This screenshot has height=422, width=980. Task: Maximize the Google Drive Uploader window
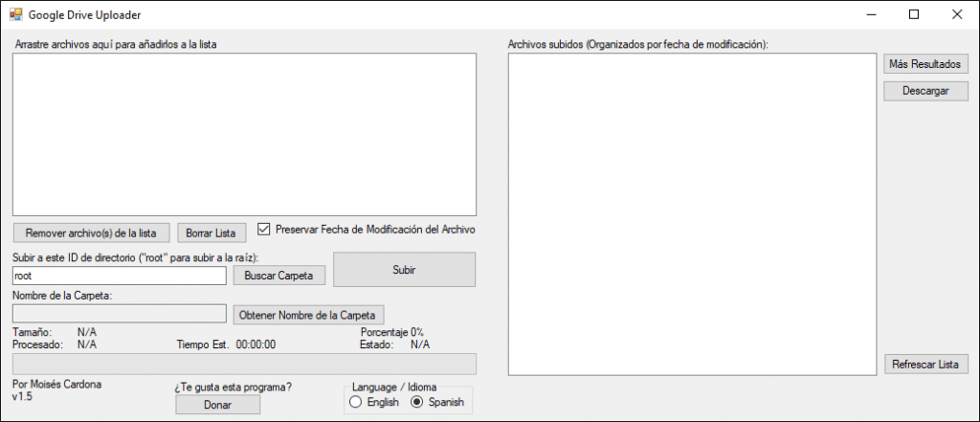click(x=914, y=14)
